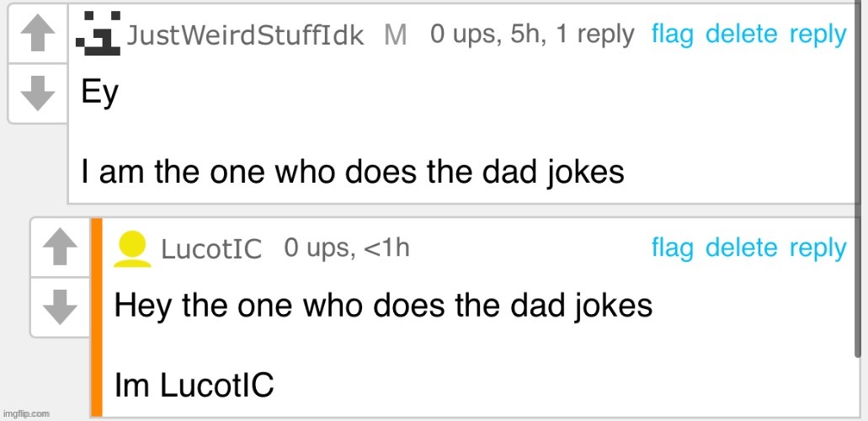Upvote LucotIC's reply with the up arrow
The height and width of the screenshot is (421, 868).
pos(60,247)
